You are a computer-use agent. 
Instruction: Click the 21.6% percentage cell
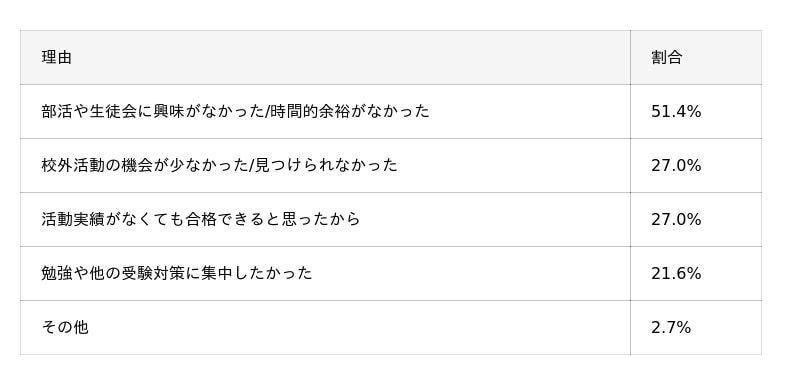696,274
